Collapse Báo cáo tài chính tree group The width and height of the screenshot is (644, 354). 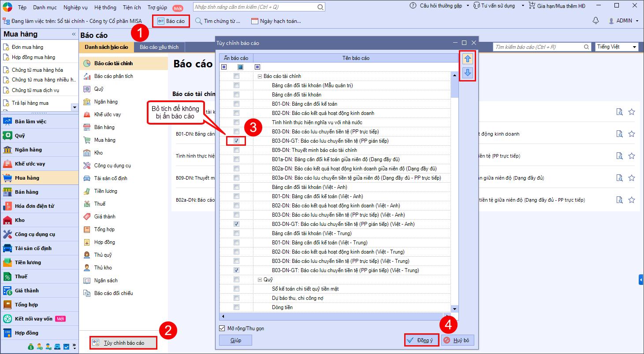tap(260, 76)
